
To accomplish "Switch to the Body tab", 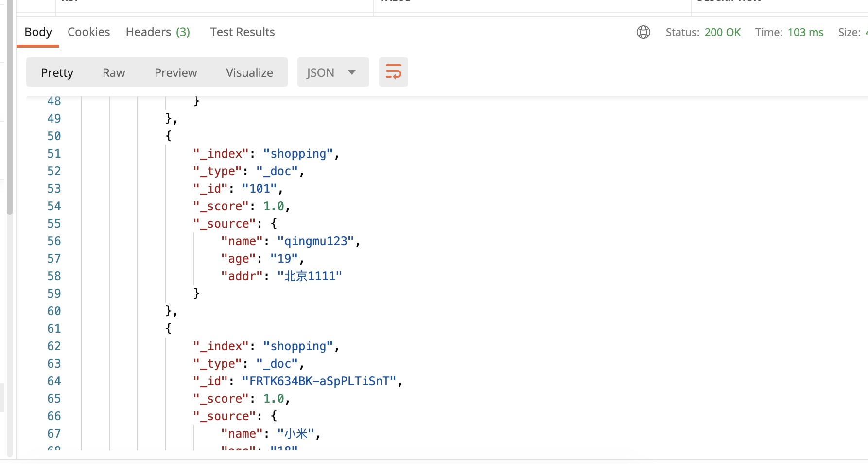I will coord(38,32).
